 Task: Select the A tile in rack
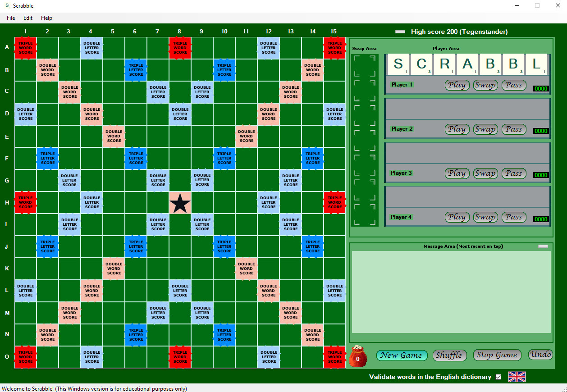[x=468, y=64]
